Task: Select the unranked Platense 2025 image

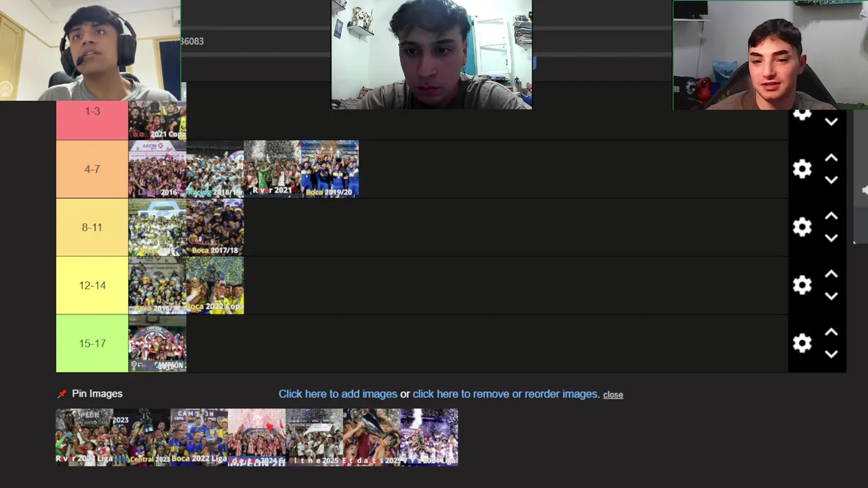Action: click(x=315, y=437)
